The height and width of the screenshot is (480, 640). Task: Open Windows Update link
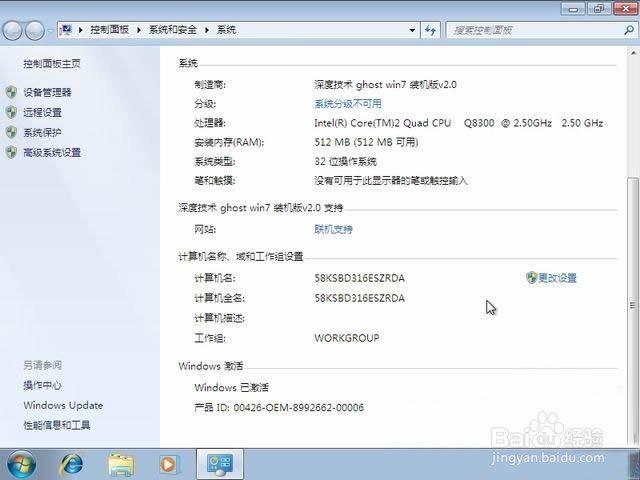pyautogui.click(x=63, y=405)
